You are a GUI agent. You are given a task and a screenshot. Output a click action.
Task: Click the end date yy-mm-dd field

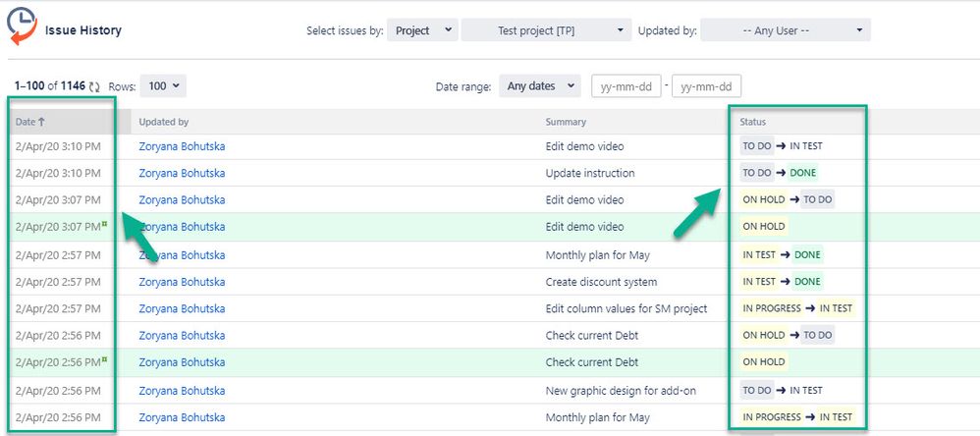point(706,86)
